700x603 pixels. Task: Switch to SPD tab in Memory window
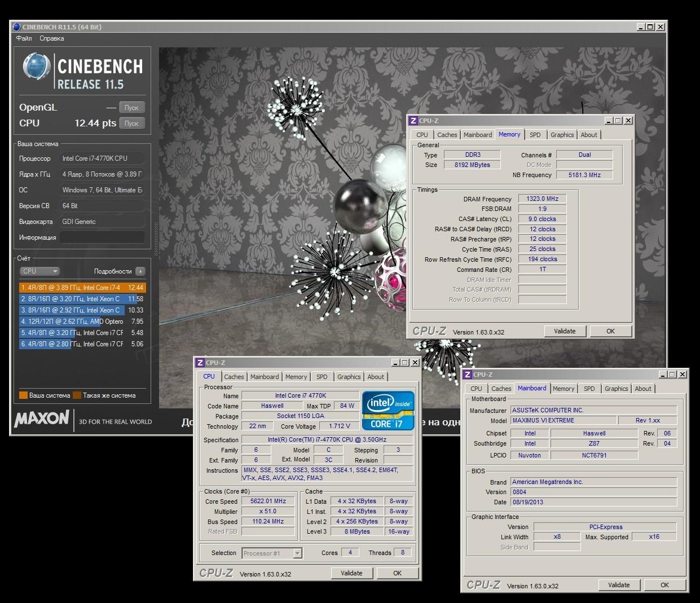535,135
